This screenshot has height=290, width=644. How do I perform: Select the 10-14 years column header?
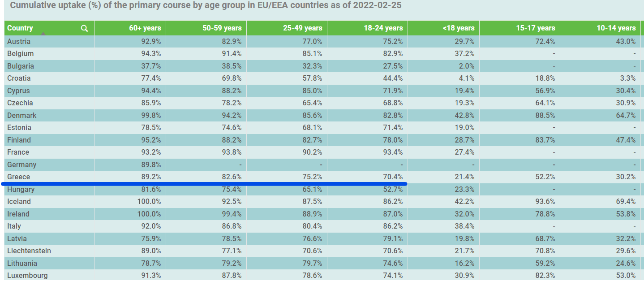tap(616, 28)
